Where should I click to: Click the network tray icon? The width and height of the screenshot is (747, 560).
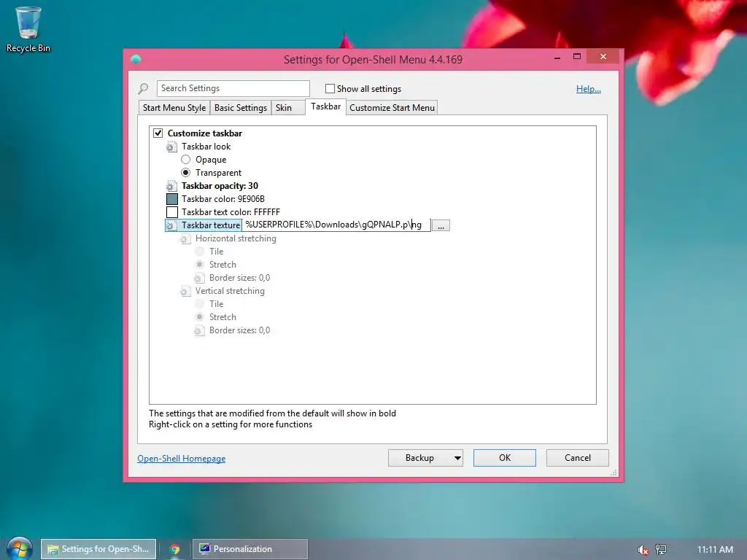(x=661, y=550)
